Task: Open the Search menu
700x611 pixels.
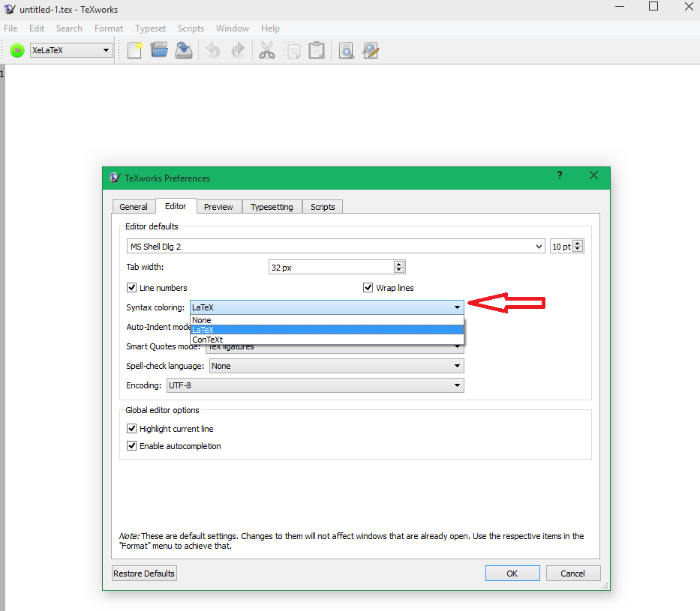Action: [69, 28]
